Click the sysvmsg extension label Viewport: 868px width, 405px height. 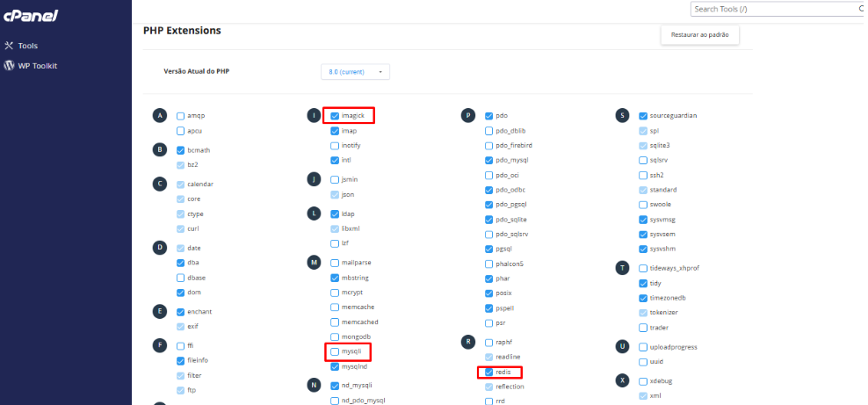(662, 220)
